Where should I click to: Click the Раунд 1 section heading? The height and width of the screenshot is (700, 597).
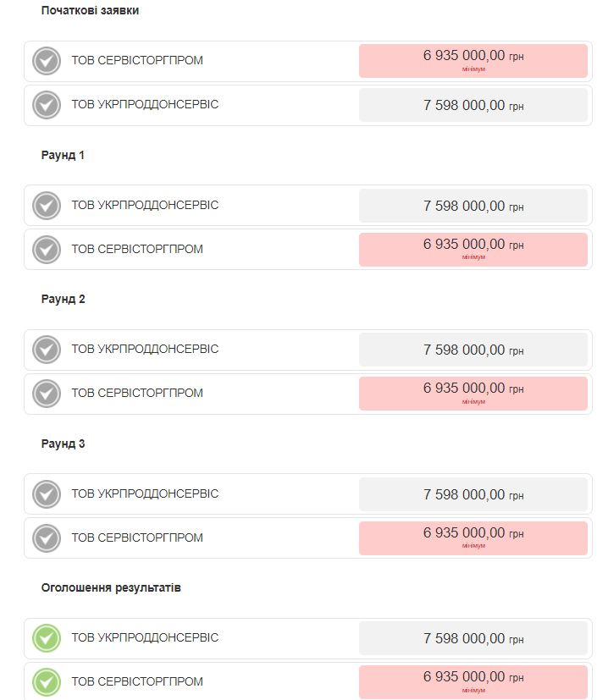click(63, 155)
